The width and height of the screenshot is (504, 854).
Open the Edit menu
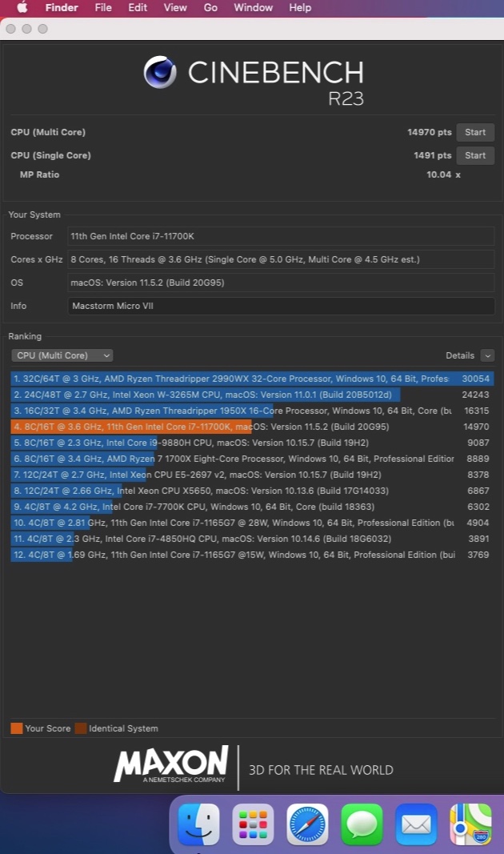coord(137,8)
